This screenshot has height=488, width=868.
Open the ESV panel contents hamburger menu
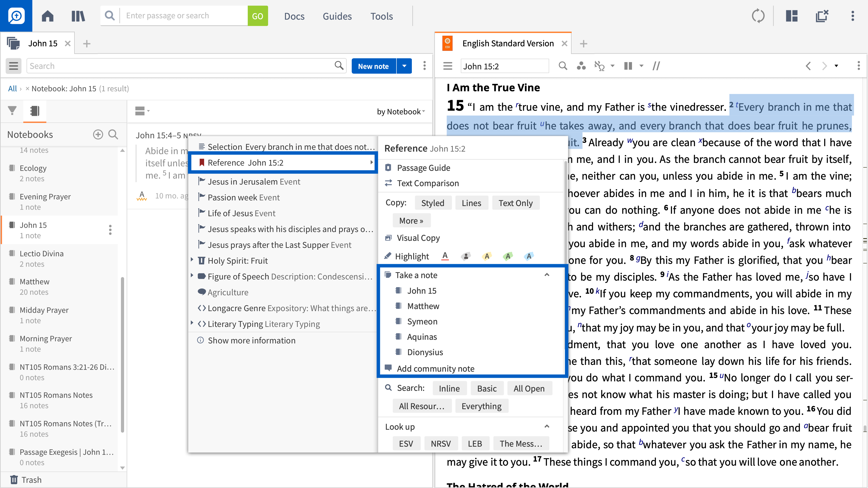(x=448, y=66)
